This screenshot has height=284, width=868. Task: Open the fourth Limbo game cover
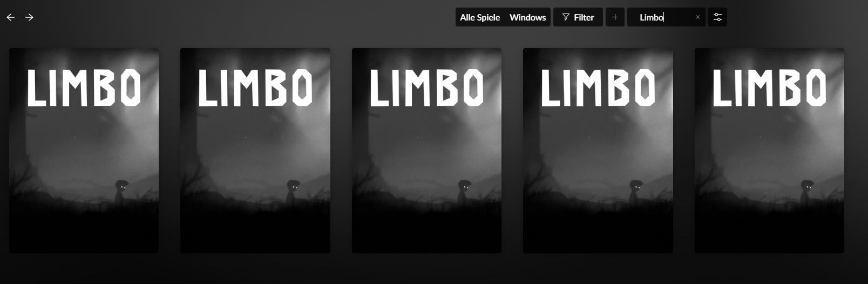click(x=598, y=151)
